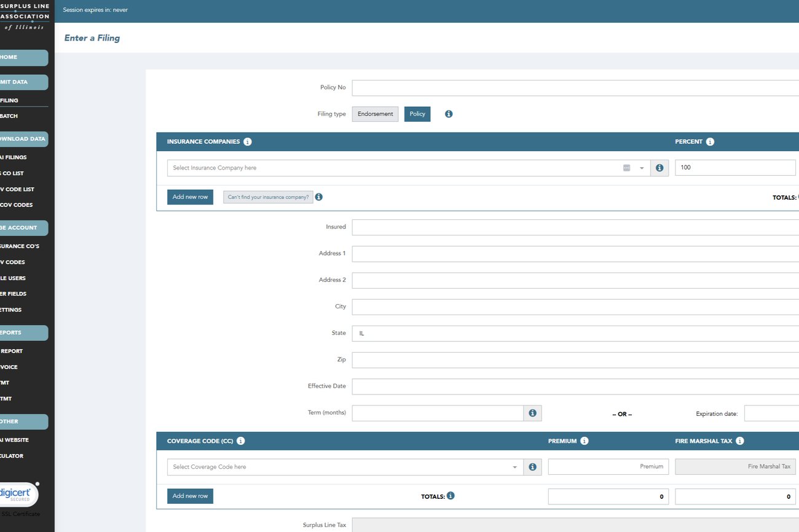Image resolution: width=799 pixels, height=532 pixels.
Task: Add new row under Insurance Companies
Action: click(190, 197)
